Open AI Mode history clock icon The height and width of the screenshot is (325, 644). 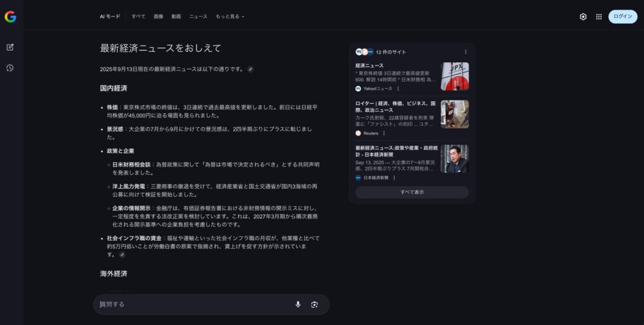point(10,68)
